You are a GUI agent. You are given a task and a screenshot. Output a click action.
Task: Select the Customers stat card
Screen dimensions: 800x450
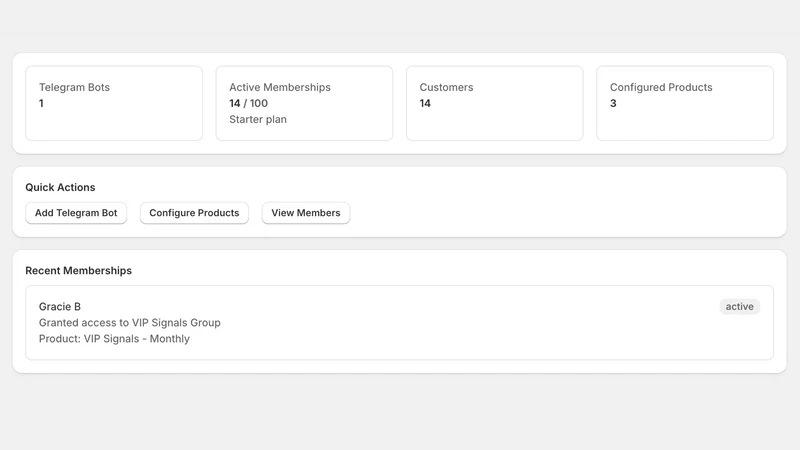[494, 103]
